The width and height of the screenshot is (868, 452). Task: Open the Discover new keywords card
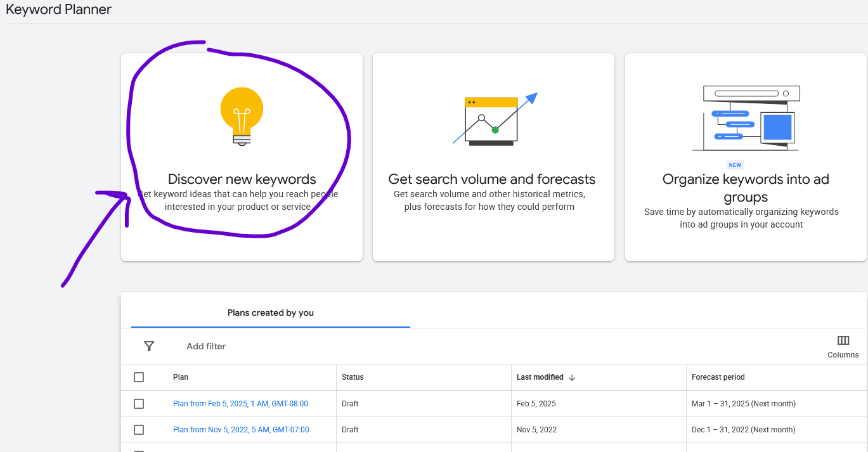[x=242, y=179]
